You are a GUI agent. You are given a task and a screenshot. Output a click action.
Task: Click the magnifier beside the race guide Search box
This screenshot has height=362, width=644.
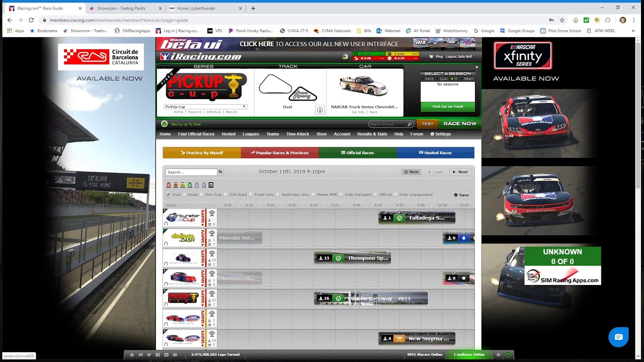[220, 172]
